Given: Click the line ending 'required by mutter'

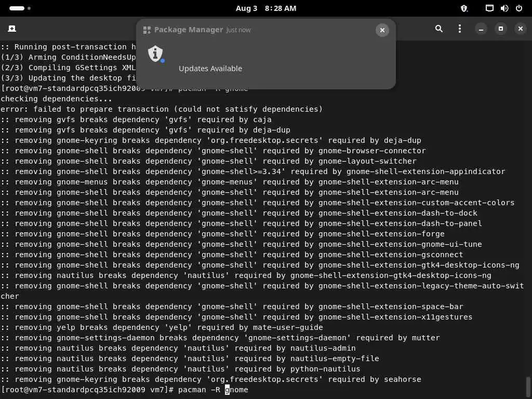Looking at the screenshot, I should [220, 338].
